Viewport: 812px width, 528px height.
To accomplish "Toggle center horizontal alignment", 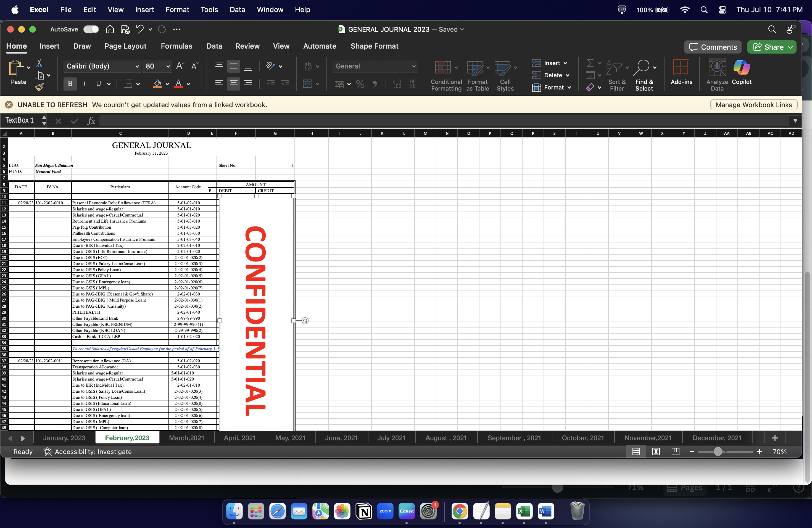I will (x=233, y=84).
